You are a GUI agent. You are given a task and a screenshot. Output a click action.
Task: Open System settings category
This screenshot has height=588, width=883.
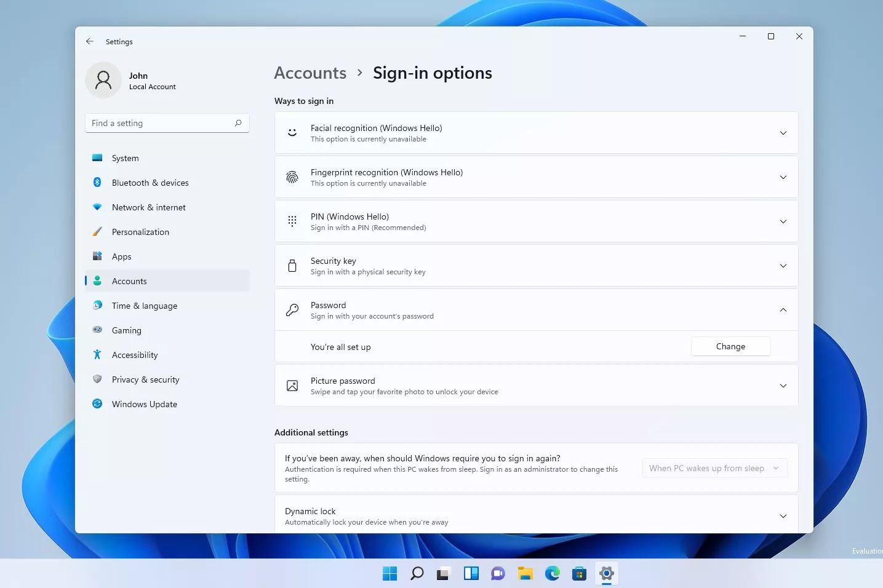point(167,158)
